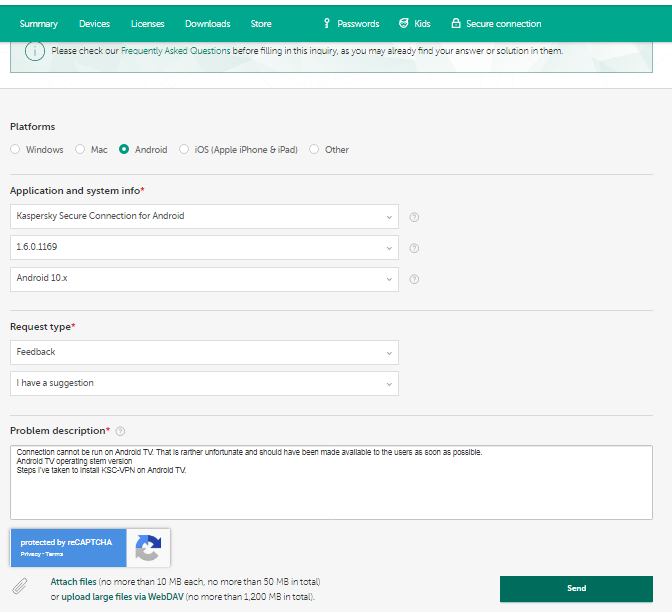
Task: Go to the Licenses tab
Action: pos(147,24)
